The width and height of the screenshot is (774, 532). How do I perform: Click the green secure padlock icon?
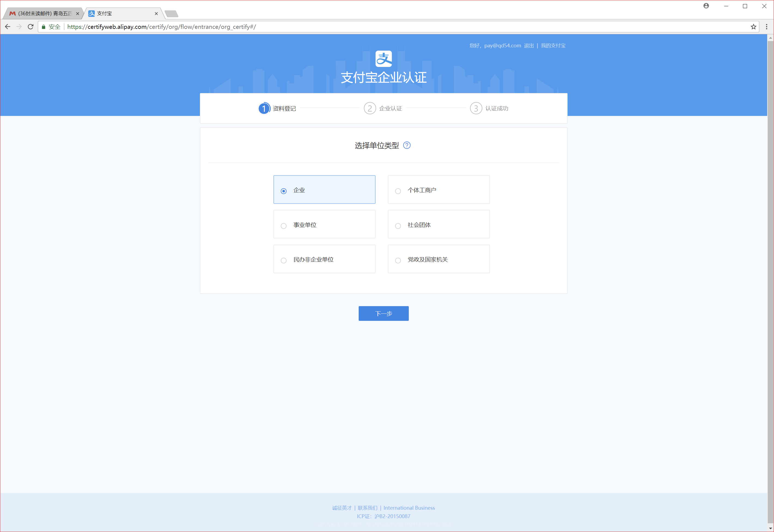point(43,27)
